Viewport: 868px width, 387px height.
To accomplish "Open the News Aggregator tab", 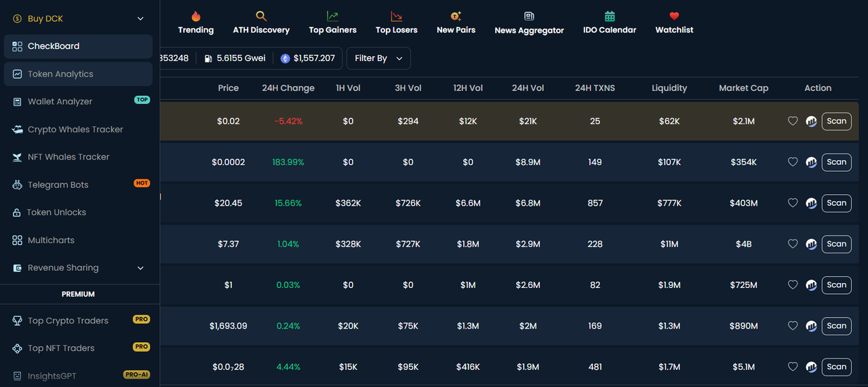I will [529, 22].
